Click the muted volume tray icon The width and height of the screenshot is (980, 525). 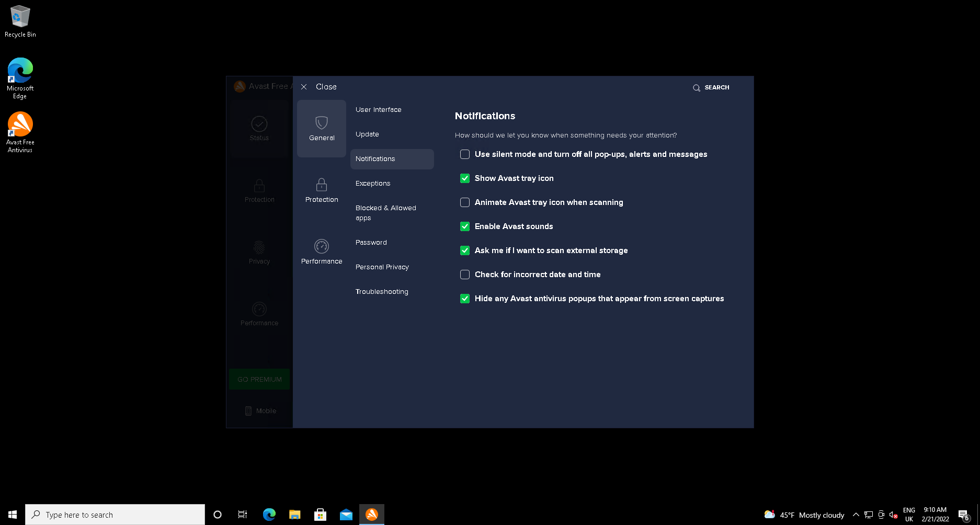tap(894, 515)
